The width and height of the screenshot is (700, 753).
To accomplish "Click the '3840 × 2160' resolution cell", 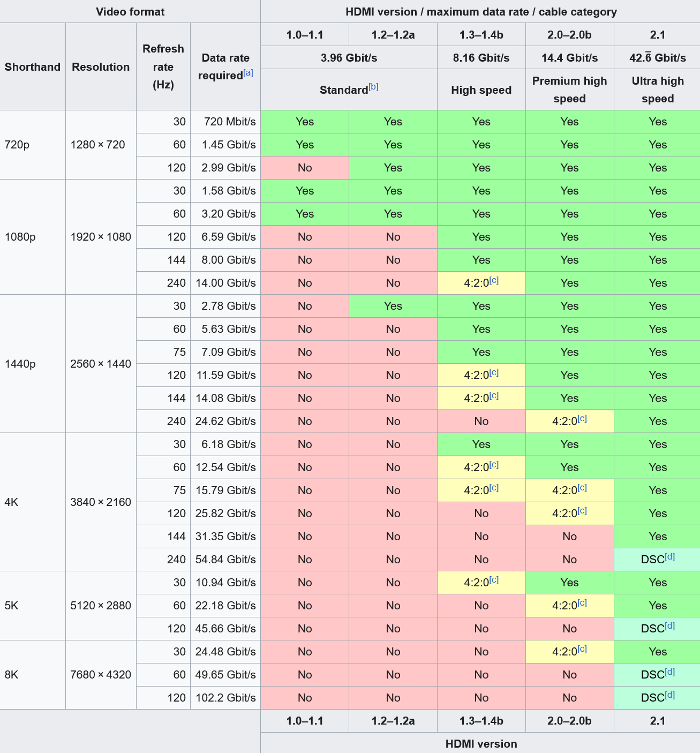I will pyautogui.click(x=101, y=502).
